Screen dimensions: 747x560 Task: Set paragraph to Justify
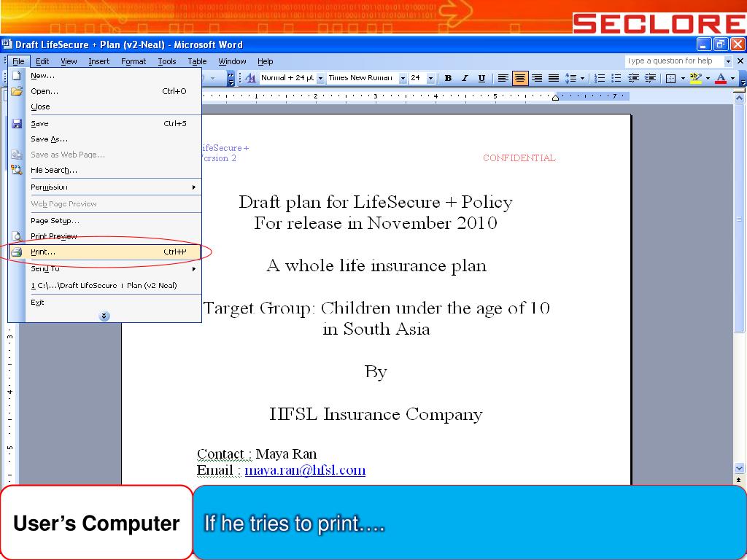[554, 78]
